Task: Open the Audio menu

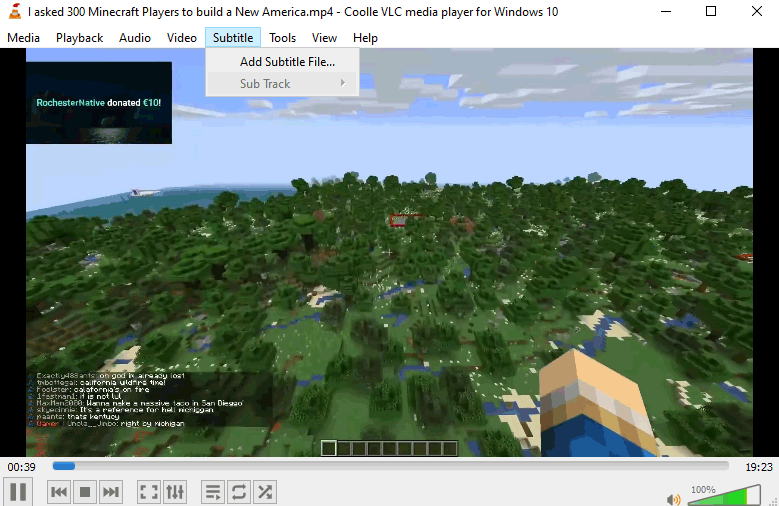Action: point(134,38)
